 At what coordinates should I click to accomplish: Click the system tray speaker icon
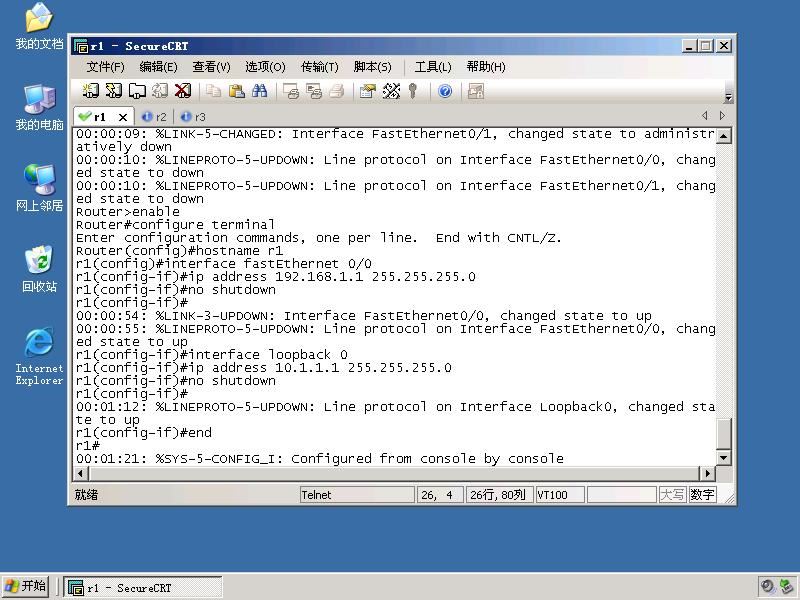(767, 587)
